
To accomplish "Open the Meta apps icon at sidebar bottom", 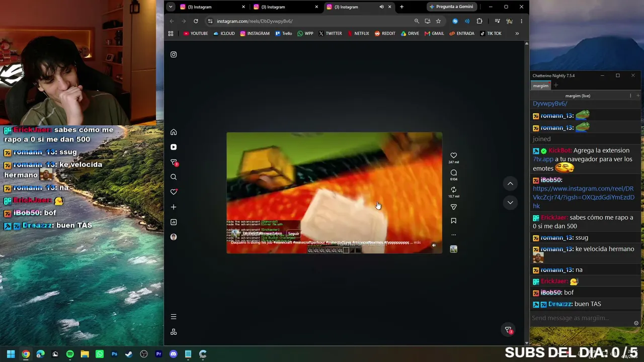I will coord(174,332).
